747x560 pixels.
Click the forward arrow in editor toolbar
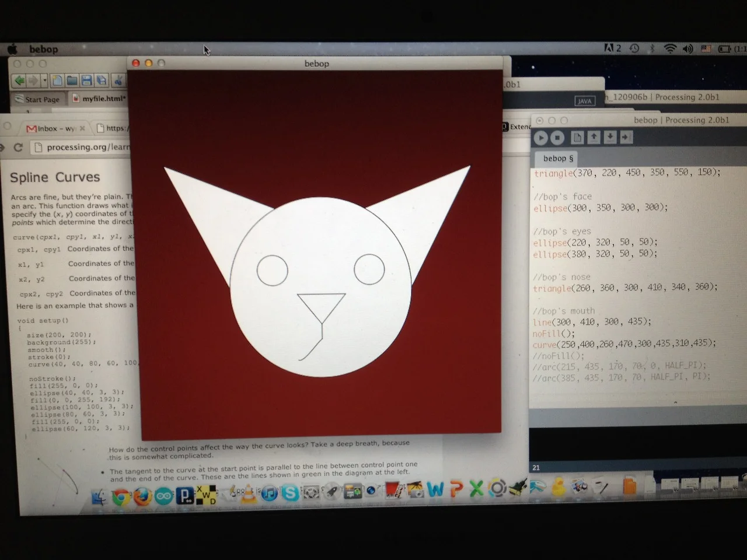[x=33, y=80]
